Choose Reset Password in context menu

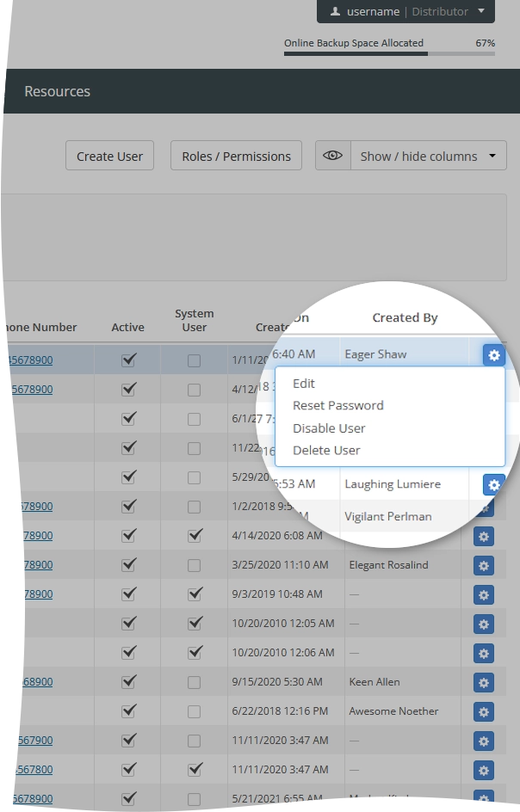click(338, 405)
